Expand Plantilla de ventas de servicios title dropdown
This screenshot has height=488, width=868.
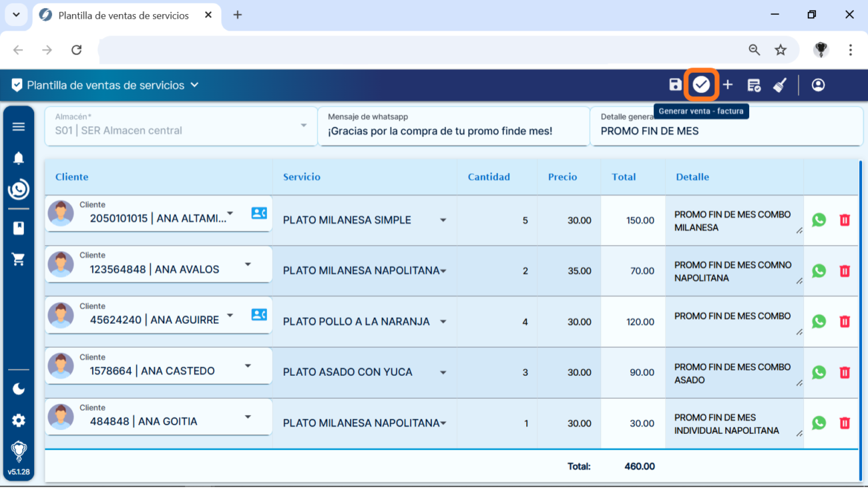pyautogui.click(x=194, y=85)
